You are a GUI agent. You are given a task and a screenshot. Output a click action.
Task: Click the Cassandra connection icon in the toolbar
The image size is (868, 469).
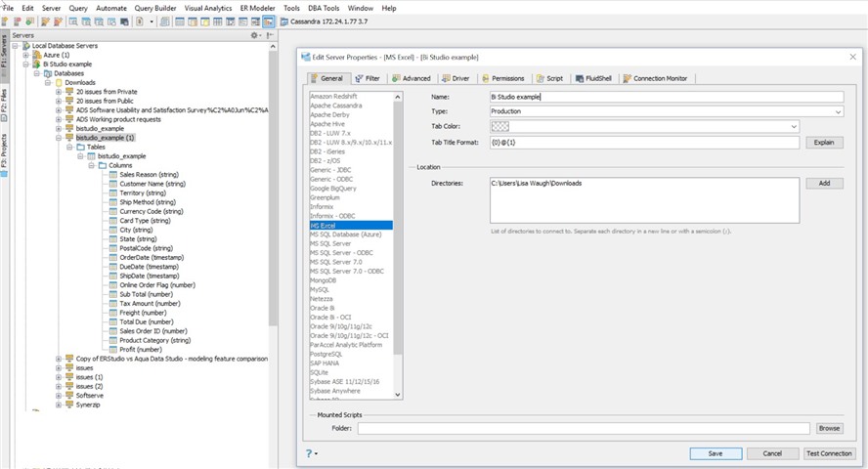point(284,21)
